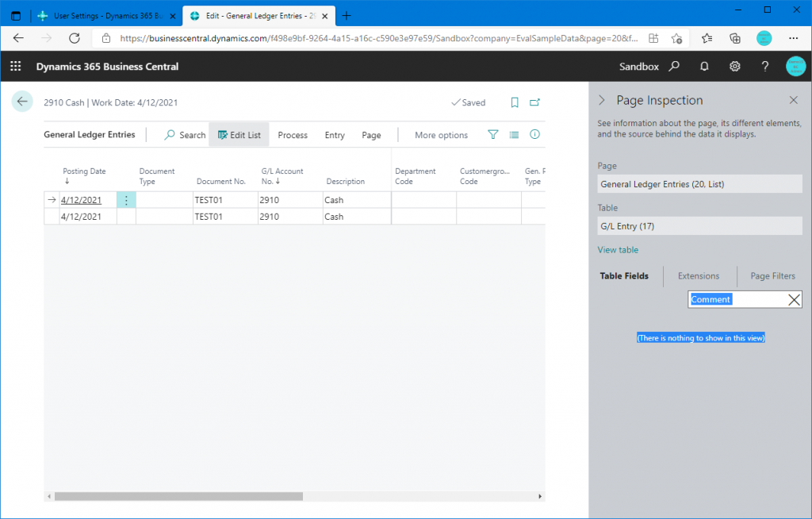This screenshot has height=519, width=812.
Task: Close the Edit General Ledger Entries tab
Action: click(x=324, y=16)
